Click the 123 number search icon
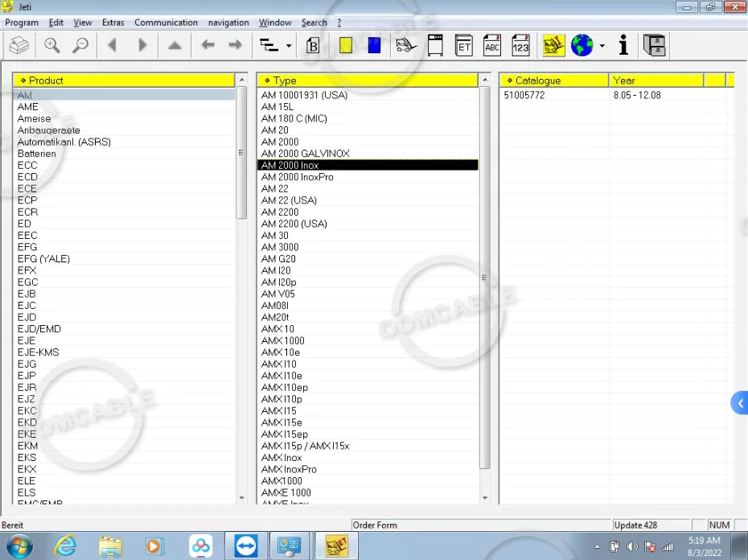The height and width of the screenshot is (560, 748). (x=520, y=46)
